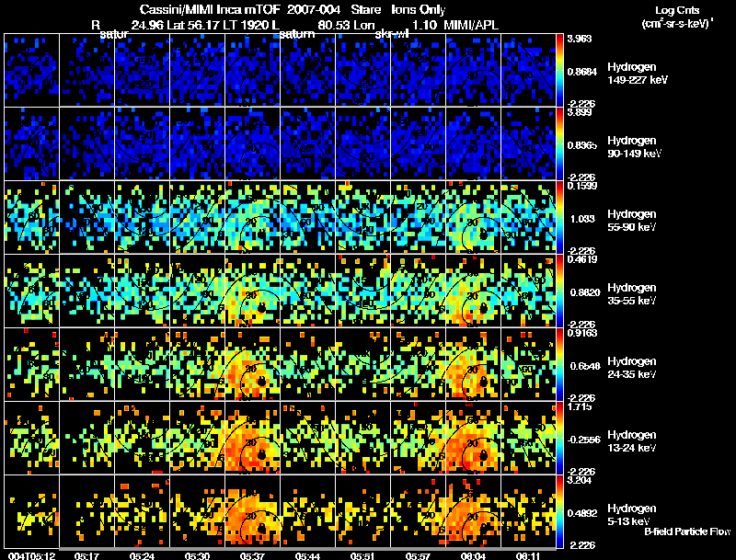Open the 35-55 keV image panel at 06:04
The width and height of the screenshot is (736, 560).
pos(473,291)
